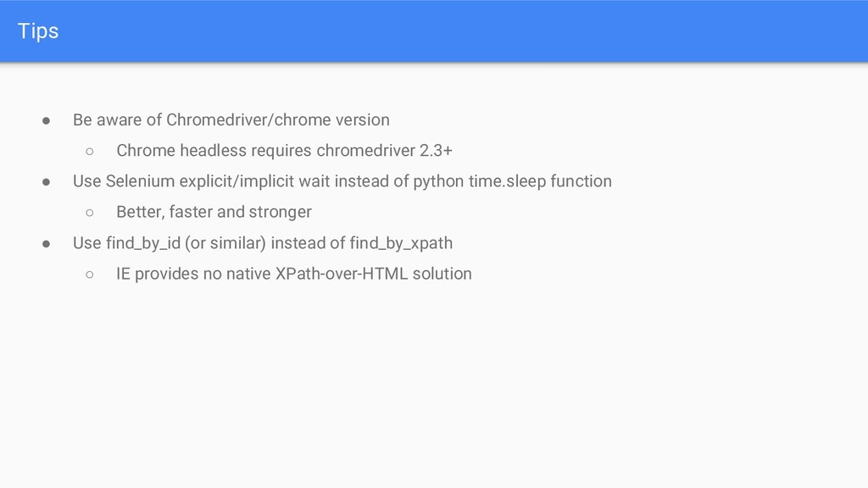Image resolution: width=868 pixels, height=488 pixels.
Task: Click the filled bullet before Use find_by_id
Action: click(46, 243)
